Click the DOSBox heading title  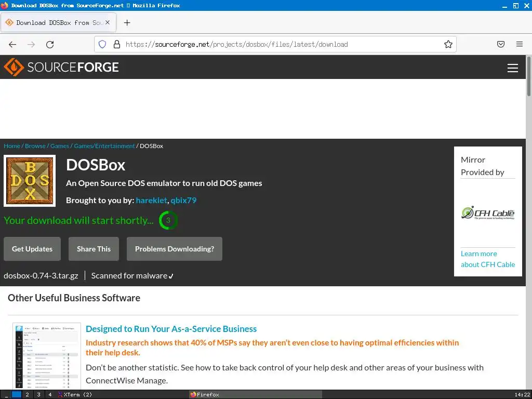(96, 165)
